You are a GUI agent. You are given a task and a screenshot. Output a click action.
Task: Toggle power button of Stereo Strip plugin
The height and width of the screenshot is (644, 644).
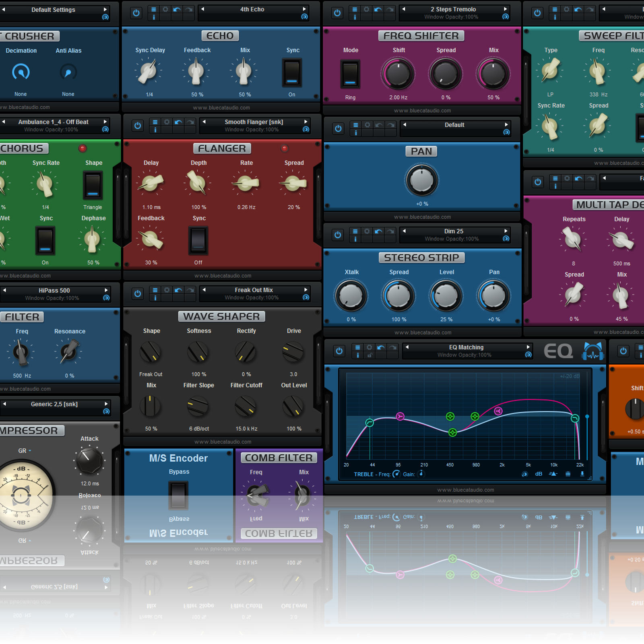[338, 235]
